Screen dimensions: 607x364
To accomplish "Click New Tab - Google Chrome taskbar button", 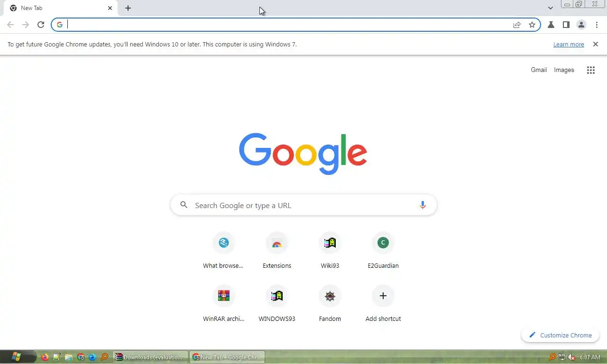I will click(x=227, y=357).
